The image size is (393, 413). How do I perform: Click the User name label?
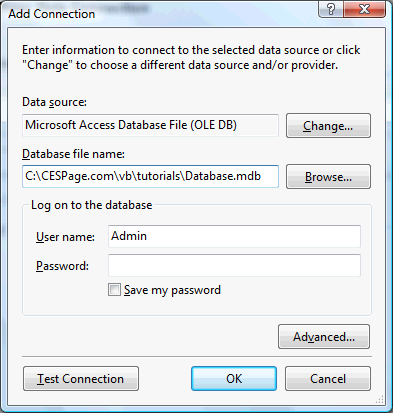coord(65,237)
